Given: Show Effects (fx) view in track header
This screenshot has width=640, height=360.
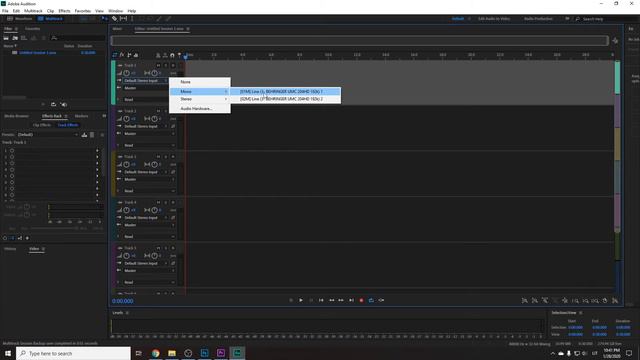Looking at the screenshot, I should click(x=122, y=55).
